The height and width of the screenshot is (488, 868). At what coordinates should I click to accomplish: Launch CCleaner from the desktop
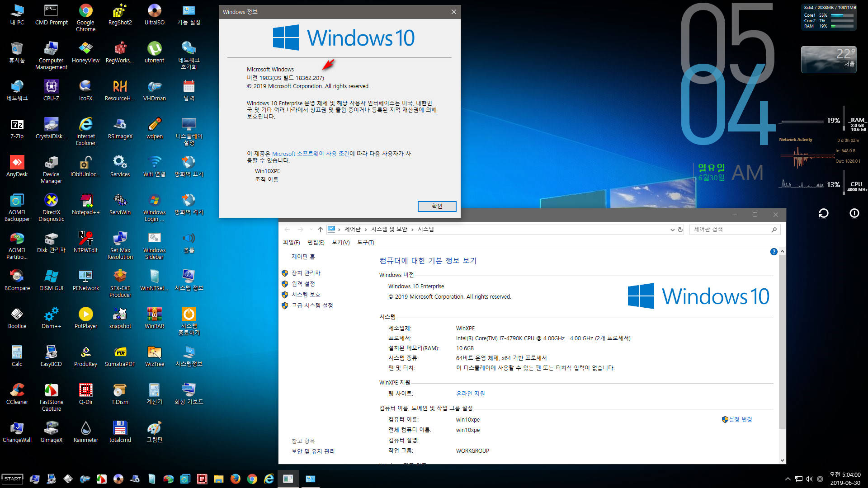[17, 394]
